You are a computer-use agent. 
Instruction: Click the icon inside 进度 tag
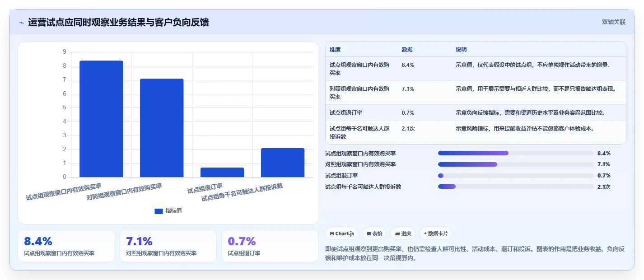click(x=397, y=234)
